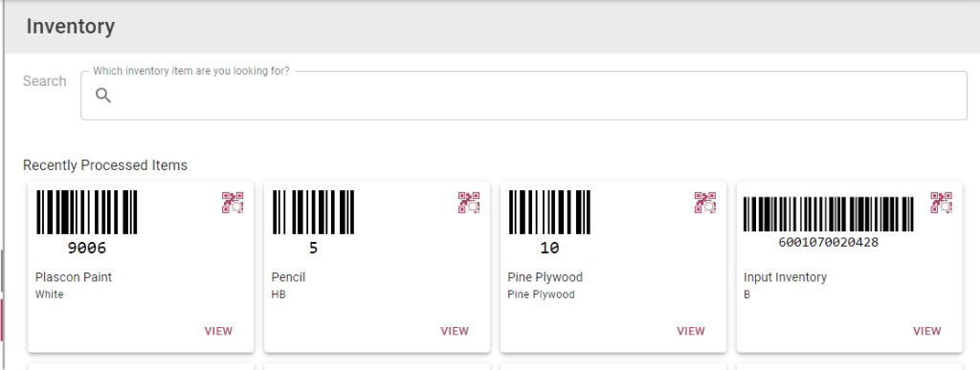Click the Inventory page heading
Screen dimensions: 980x370
click(x=71, y=27)
